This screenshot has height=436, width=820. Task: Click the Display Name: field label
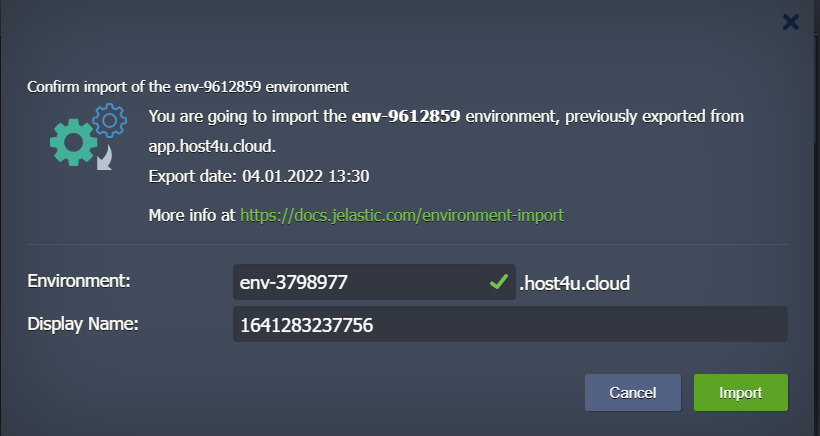click(83, 324)
